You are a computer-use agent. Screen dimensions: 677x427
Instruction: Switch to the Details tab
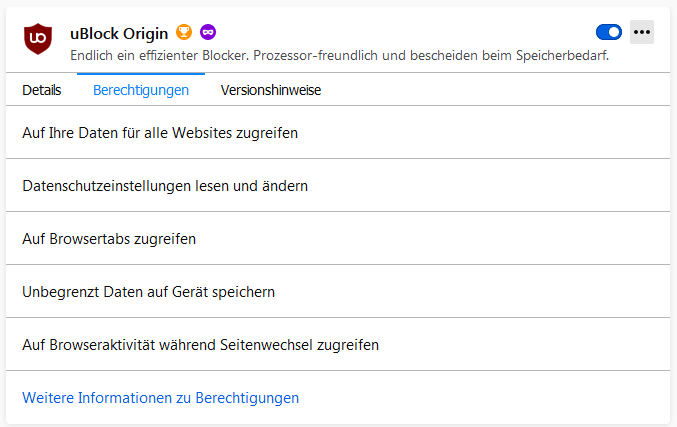click(x=41, y=90)
